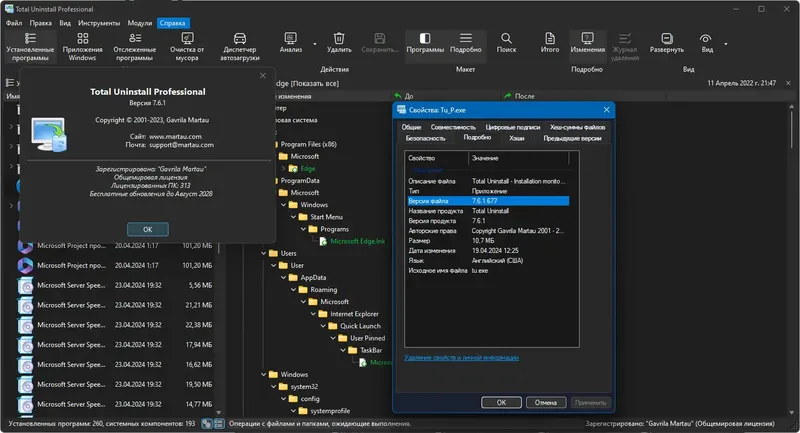Click the remove properties and personal info link

point(461,358)
